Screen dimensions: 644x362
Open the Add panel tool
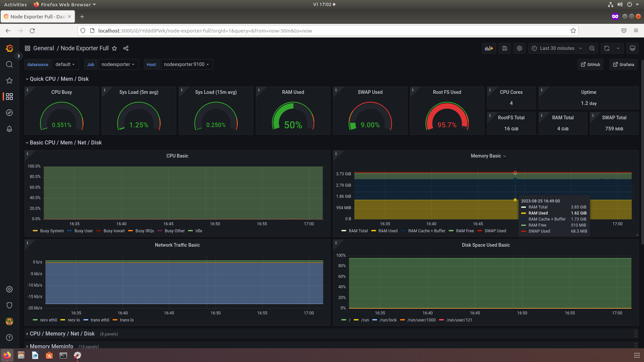coord(489,48)
